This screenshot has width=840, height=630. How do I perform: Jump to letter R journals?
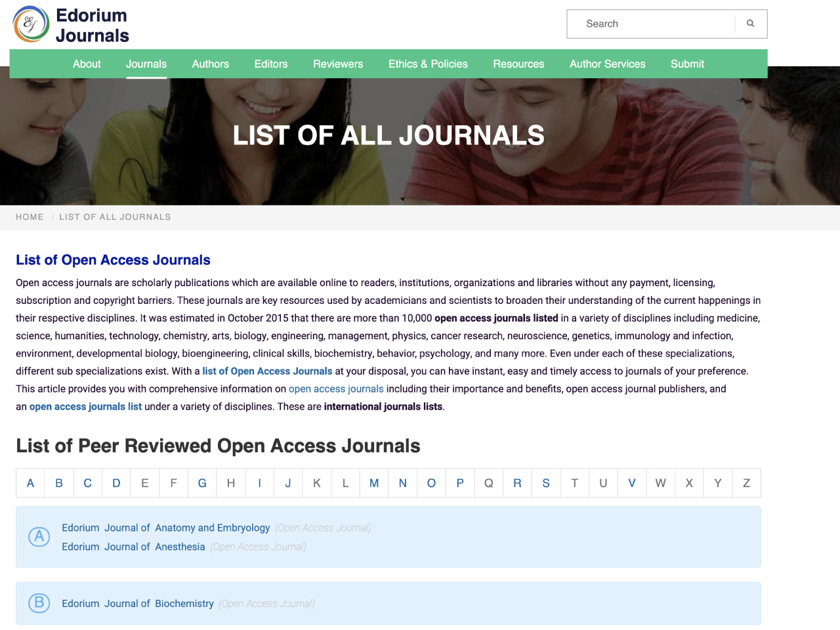[x=517, y=483]
